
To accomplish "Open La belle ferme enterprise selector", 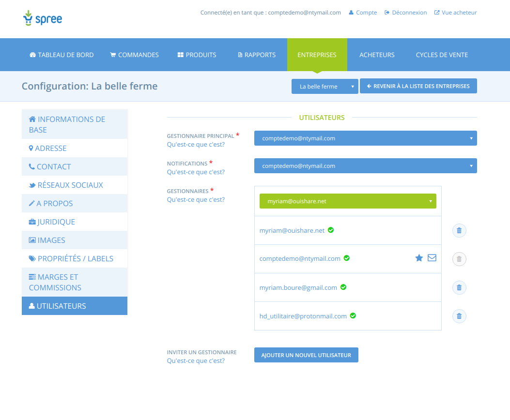I will [325, 87].
